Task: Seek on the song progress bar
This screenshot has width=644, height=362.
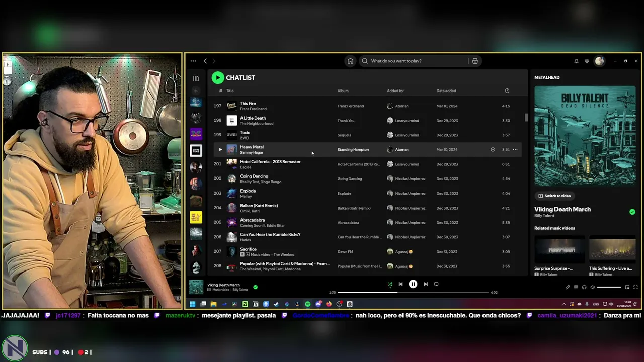Action: [x=413, y=292]
